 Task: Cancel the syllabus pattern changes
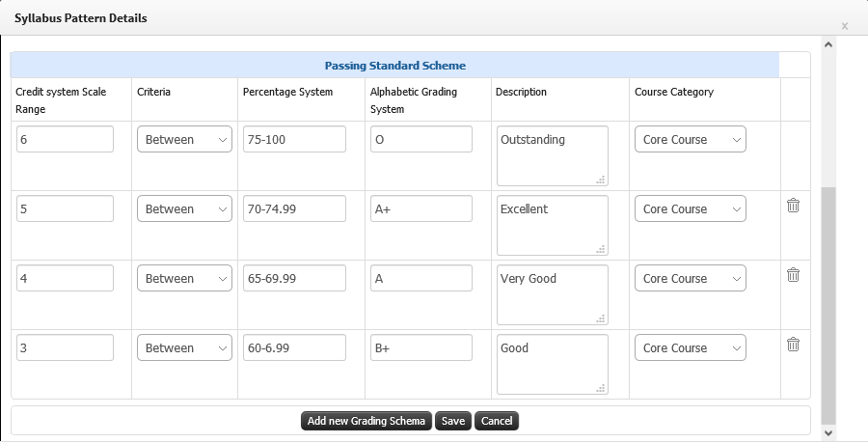click(x=497, y=421)
